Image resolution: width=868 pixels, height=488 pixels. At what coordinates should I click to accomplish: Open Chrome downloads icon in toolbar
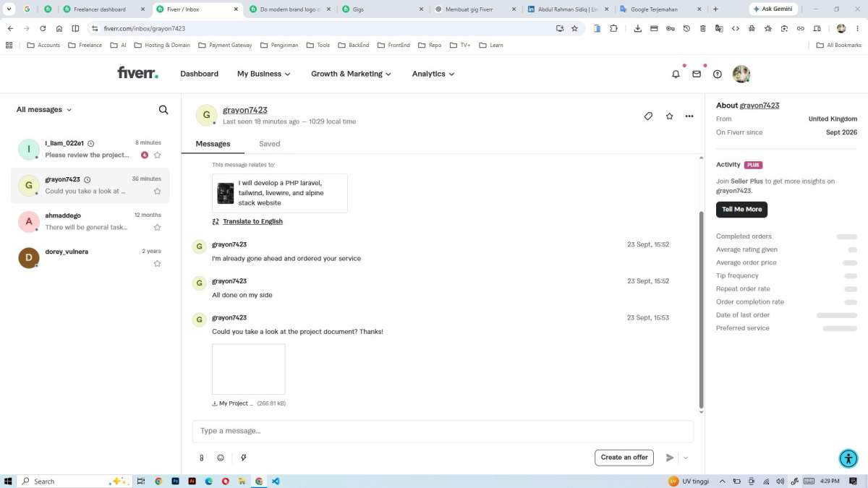pyautogui.click(x=637, y=28)
